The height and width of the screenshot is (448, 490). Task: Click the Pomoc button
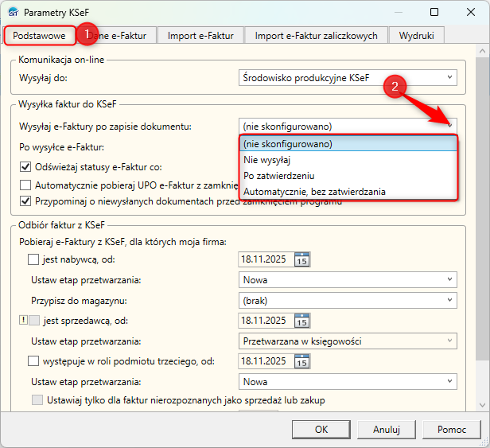[452, 430]
